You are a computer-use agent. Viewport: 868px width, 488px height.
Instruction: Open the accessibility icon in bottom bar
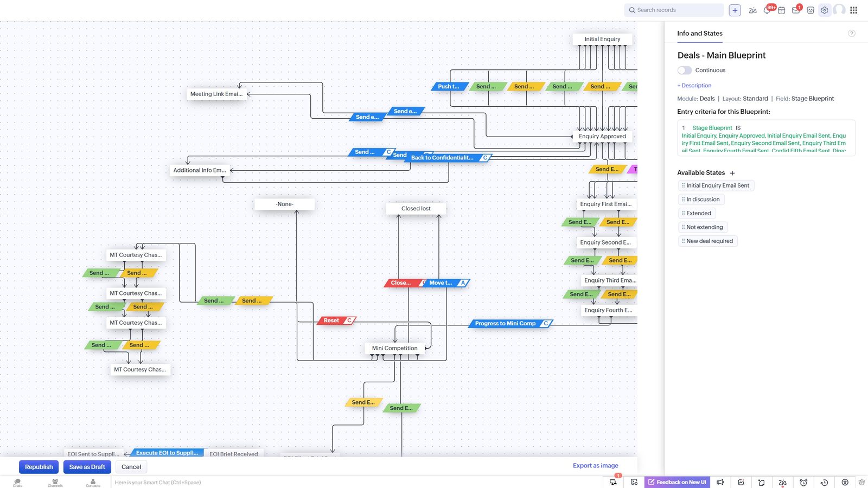coord(845,482)
